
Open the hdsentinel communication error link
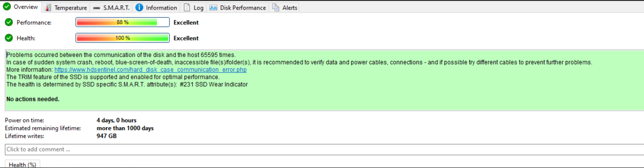(x=151, y=70)
